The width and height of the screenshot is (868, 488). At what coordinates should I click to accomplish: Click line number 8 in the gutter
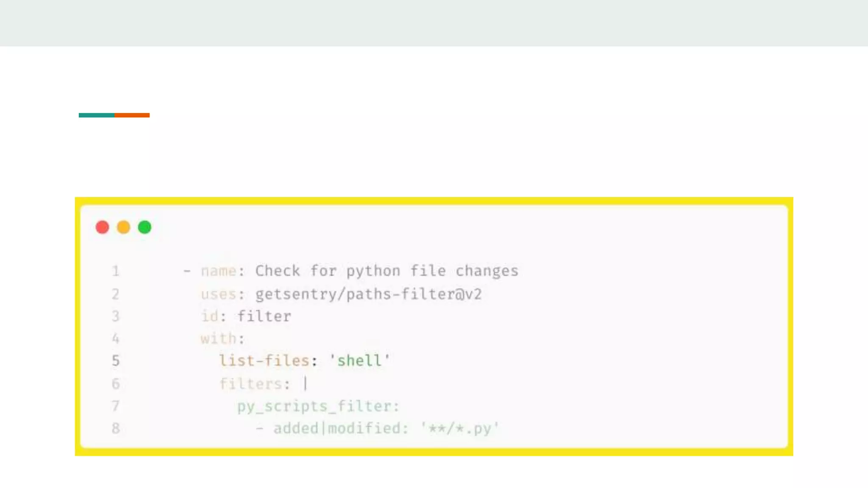click(x=116, y=428)
